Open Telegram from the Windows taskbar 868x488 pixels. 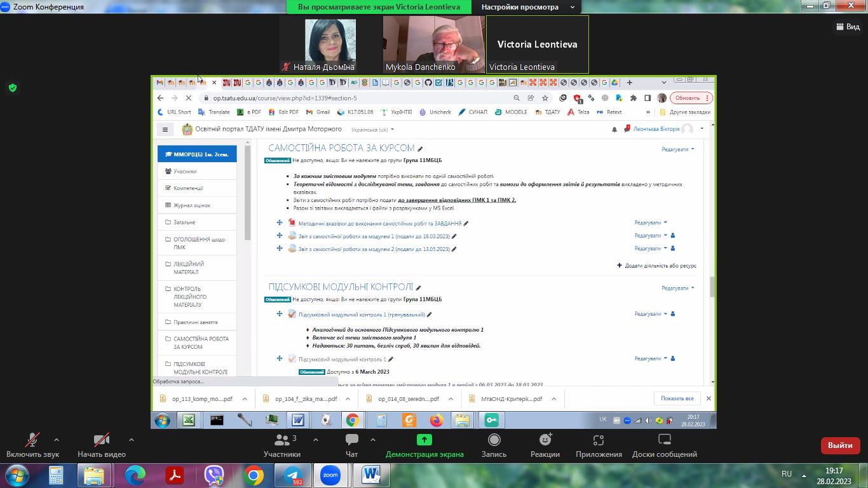[x=293, y=475]
